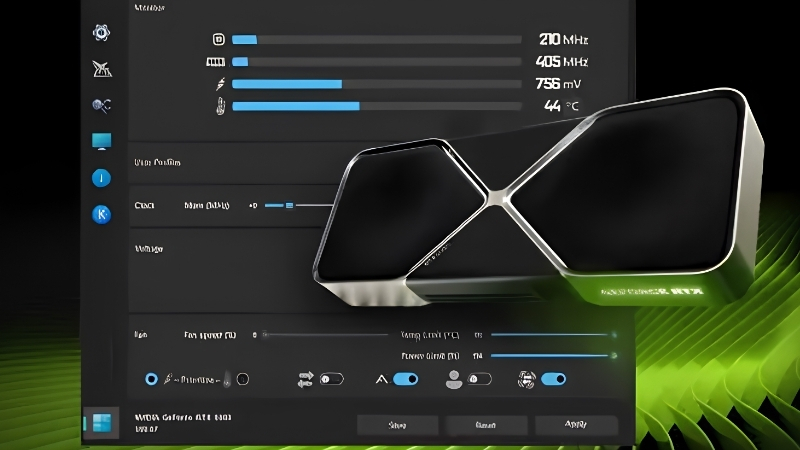This screenshot has width=800, height=450.
Task: Open the blue information 'i' icon
Action: tap(102, 178)
